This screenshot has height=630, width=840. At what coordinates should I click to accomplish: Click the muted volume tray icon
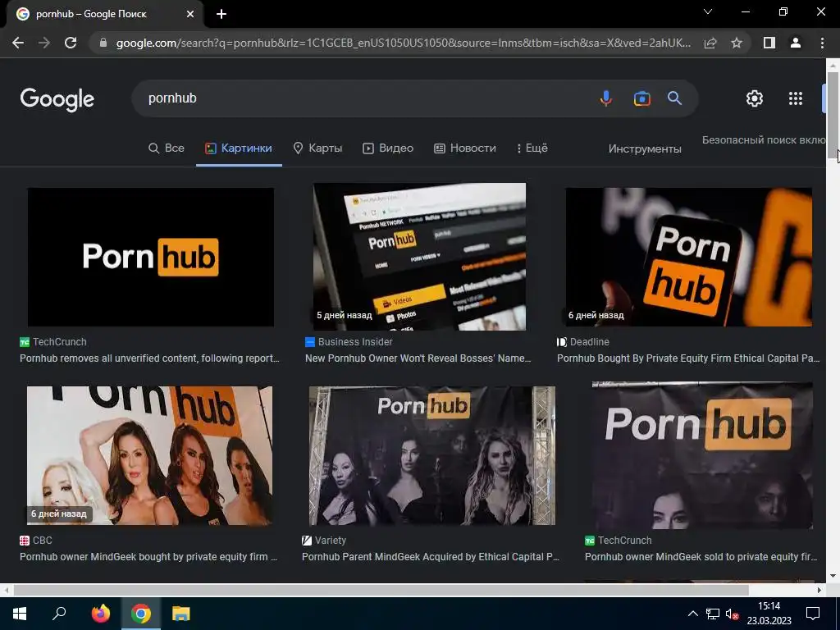tap(732, 614)
